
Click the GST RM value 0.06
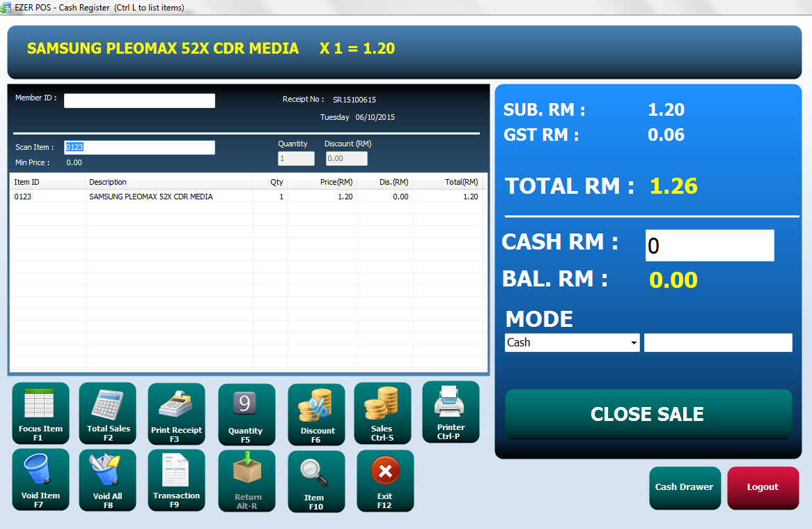(x=666, y=135)
